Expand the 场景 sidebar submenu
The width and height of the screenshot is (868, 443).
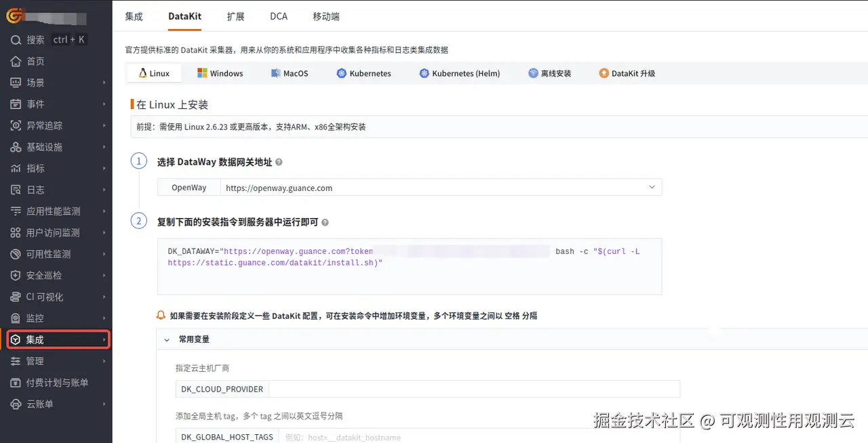[104, 83]
